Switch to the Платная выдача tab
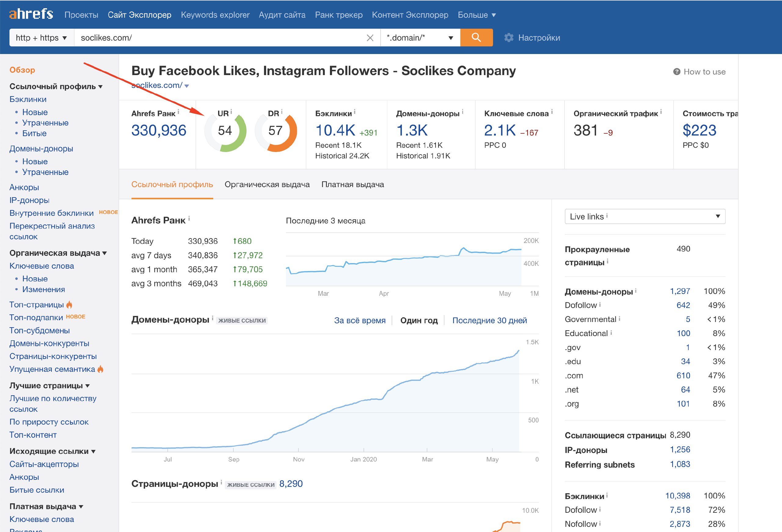This screenshot has height=532, width=782. (x=353, y=184)
